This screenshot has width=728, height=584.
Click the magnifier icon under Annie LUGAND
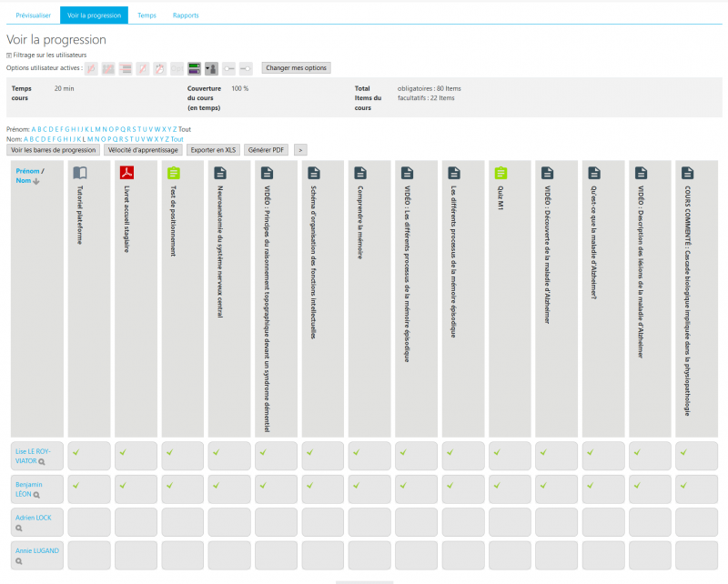pyautogui.click(x=18, y=561)
